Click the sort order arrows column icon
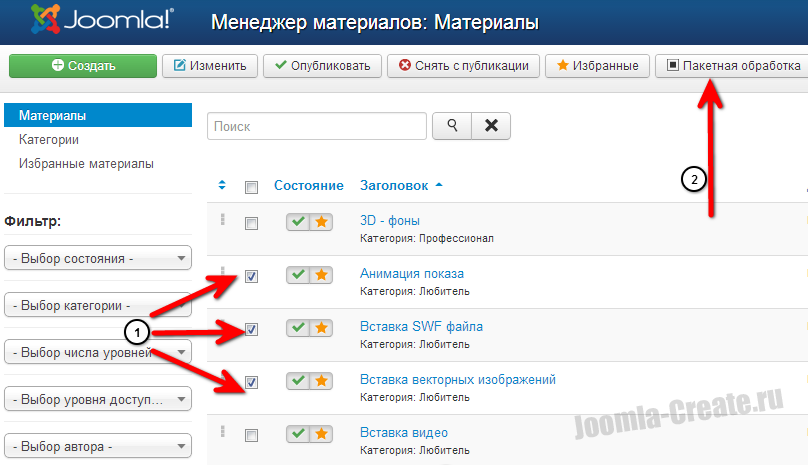This screenshot has width=808, height=465. tap(222, 185)
